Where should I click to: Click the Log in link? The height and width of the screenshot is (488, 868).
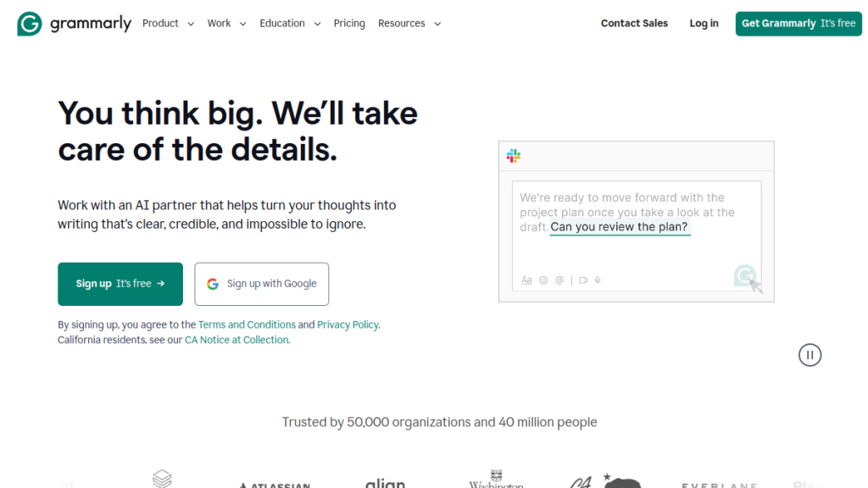pyautogui.click(x=704, y=24)
